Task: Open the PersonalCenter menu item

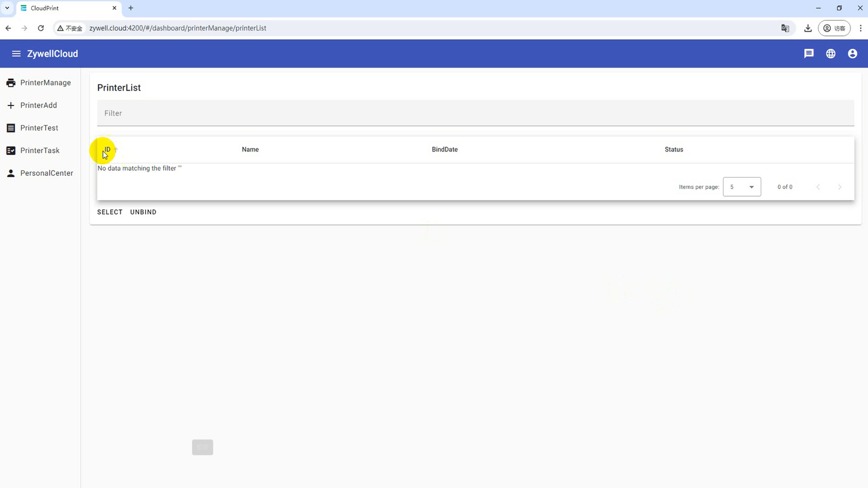Action: (x=46, y=173)
